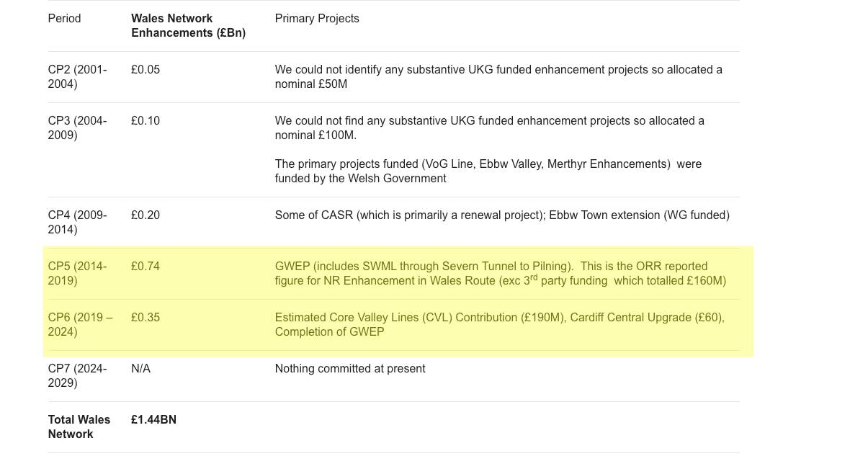Click the CASR renewal project description
Image resolution: width=868 pixels, height=469 pixels.
point(501,215)
